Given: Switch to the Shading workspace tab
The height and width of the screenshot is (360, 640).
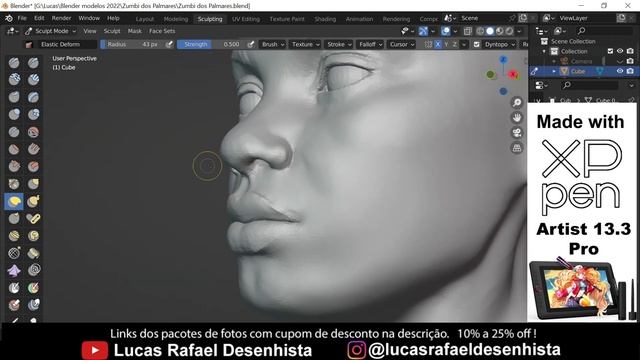Looking at the screenshot, I should pos(325,19).
